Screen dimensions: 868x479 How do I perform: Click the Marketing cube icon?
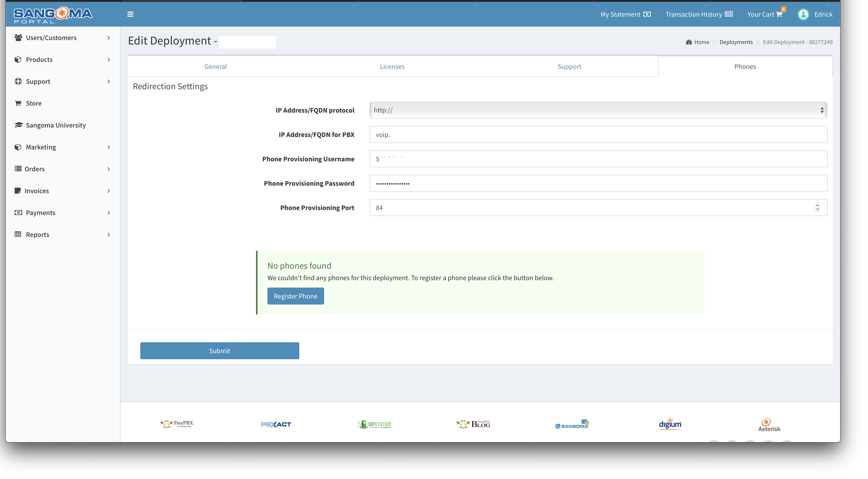18,147
